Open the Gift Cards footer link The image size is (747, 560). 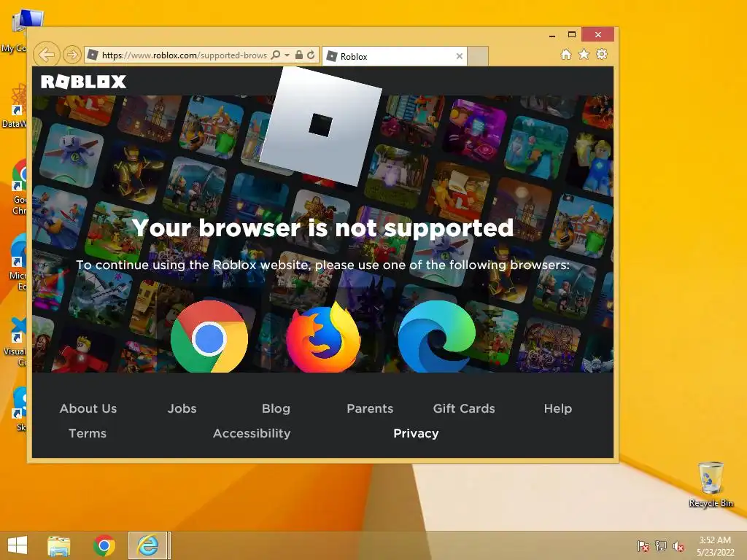(x=464, y=408)
